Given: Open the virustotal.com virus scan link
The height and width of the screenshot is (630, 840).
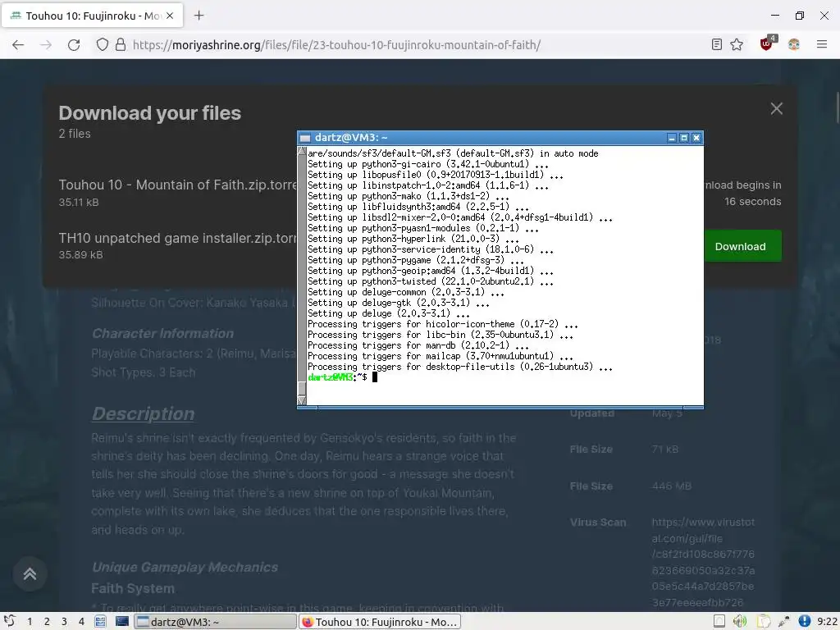Looking at the screenshot, I should (x=703, y=562).
